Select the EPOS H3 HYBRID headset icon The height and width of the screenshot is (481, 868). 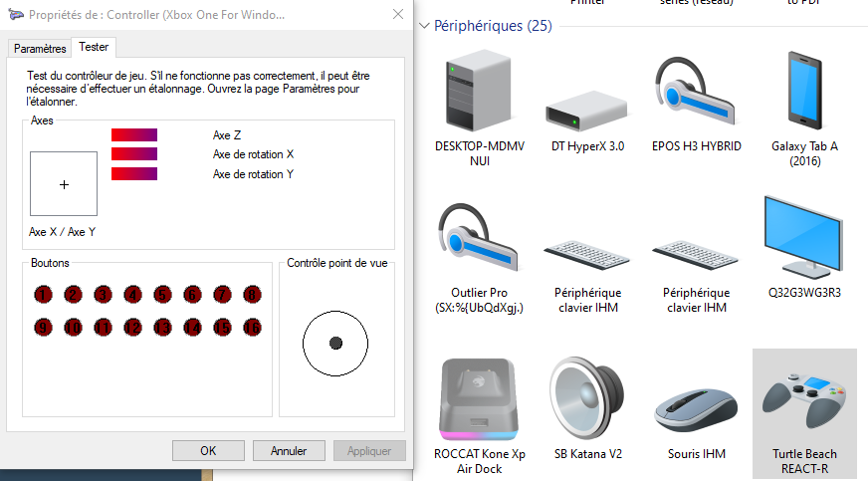[x=695, y=91]
